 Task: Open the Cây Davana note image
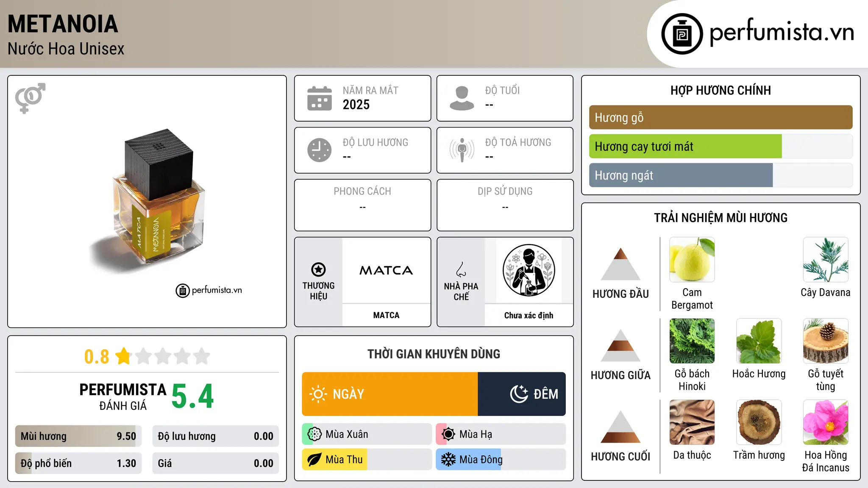826,260
